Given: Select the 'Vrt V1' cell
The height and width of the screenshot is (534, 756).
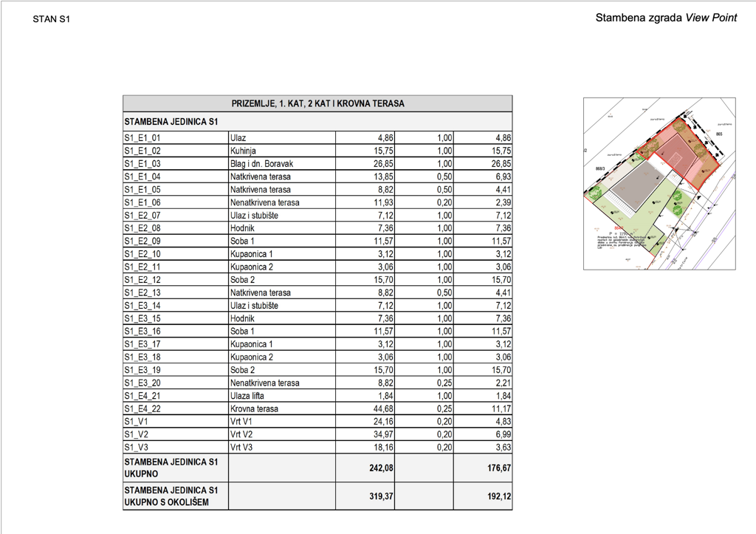Looking at the screenshot, I should (282, 422).
